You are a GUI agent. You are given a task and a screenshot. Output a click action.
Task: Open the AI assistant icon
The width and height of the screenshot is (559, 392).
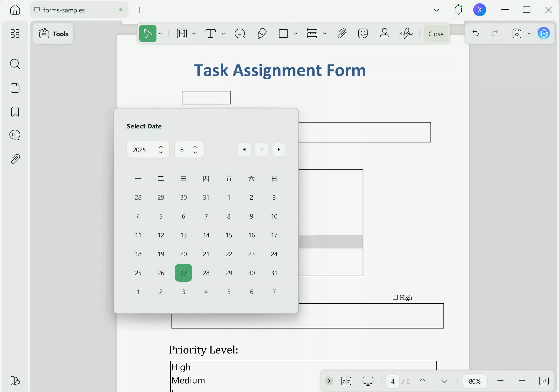(544, 33)
